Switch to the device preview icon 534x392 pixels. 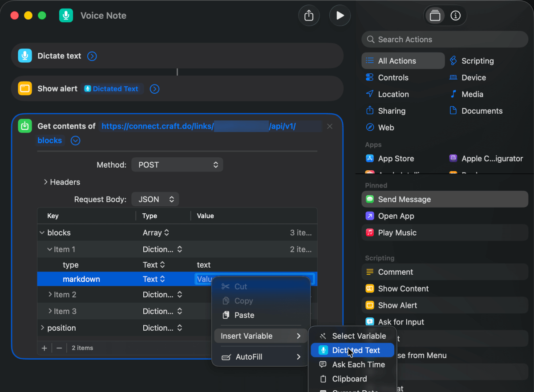point(434,15)
